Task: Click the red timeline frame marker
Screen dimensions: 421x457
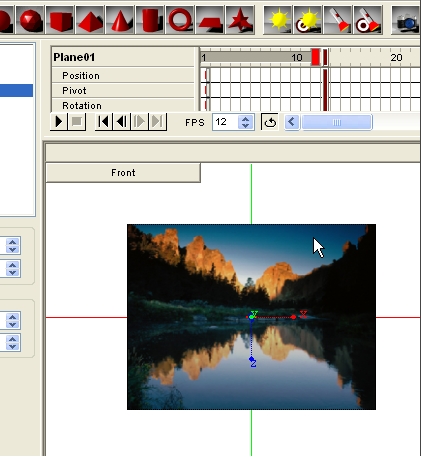Action: (315, 57)
